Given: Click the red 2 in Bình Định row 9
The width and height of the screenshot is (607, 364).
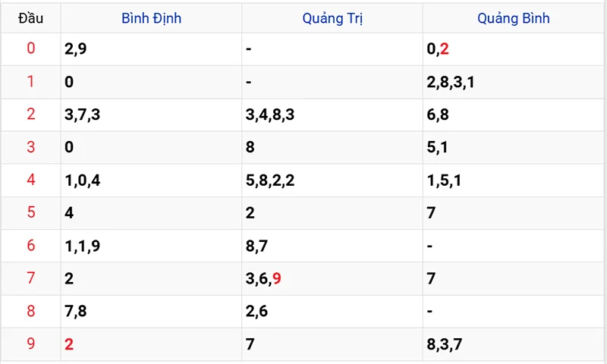Looking at the screenshot, I should pyautogui.click(x=69, y=344).
